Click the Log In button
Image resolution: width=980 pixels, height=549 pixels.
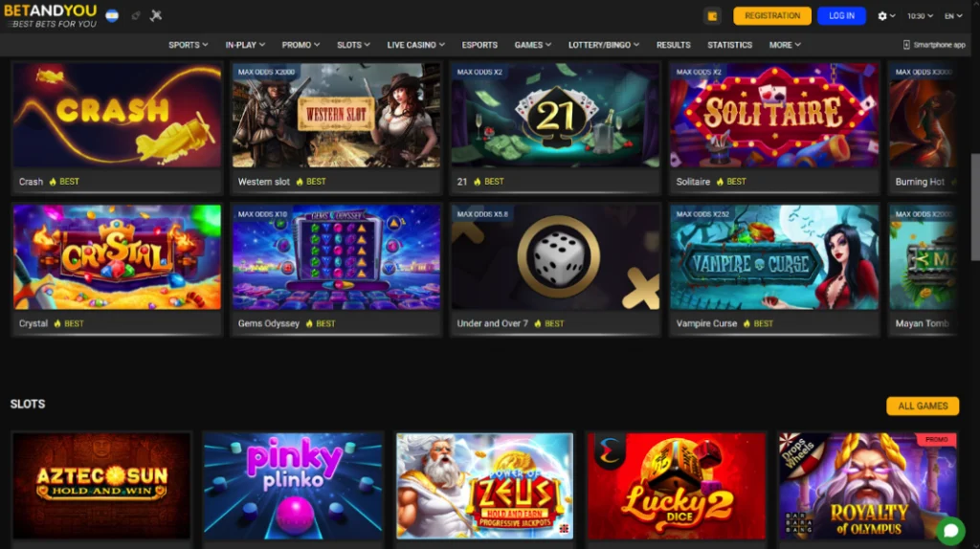tap(841, 16)
